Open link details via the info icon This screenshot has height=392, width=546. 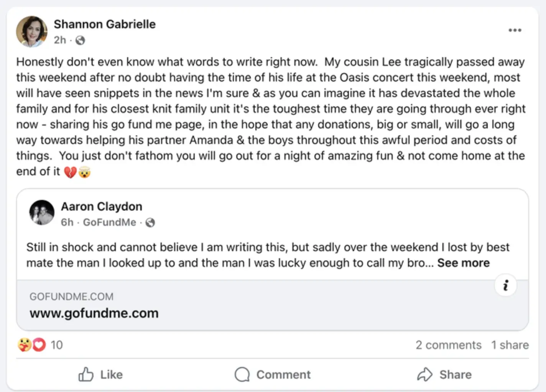coord(505,285)
